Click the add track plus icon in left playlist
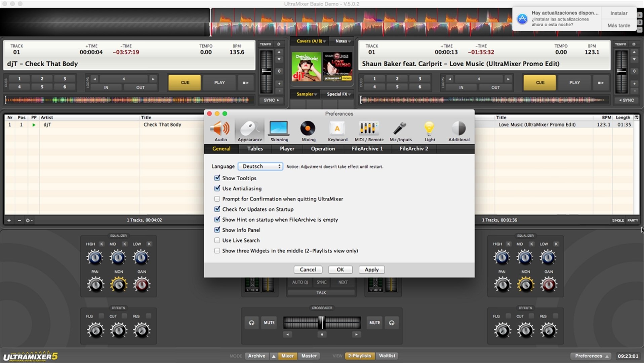644x363 pixels. click(9, 220)
